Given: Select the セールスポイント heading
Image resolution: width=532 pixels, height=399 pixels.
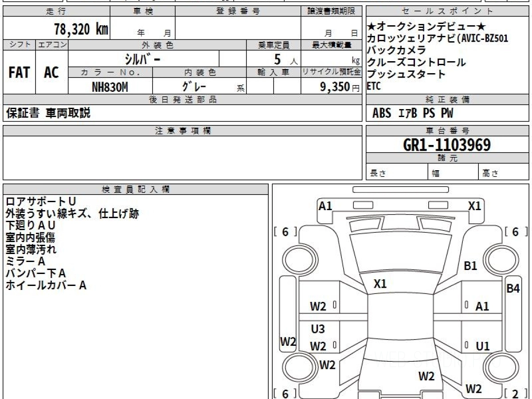Looking at the screenshot, I should [448, 11].
